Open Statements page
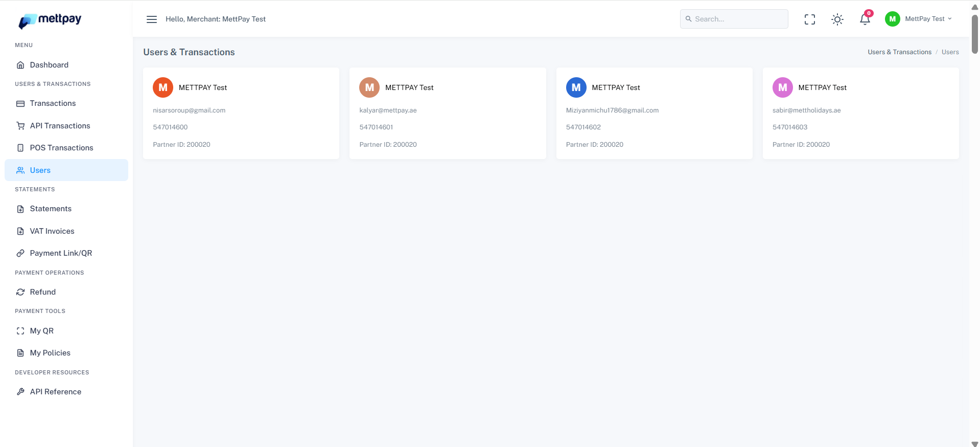 point(66,209)
